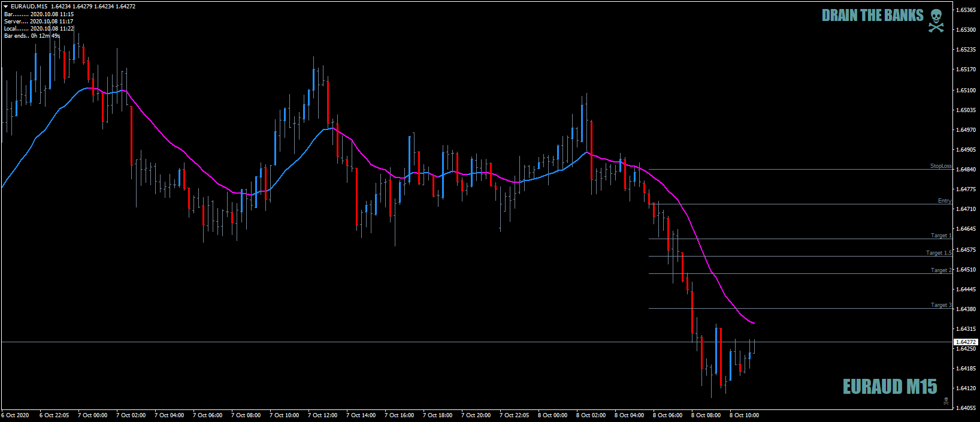Click the '6 Oct 2020' time axis label
This screenshot has height=422, width=980.
(x=15, y=415)
